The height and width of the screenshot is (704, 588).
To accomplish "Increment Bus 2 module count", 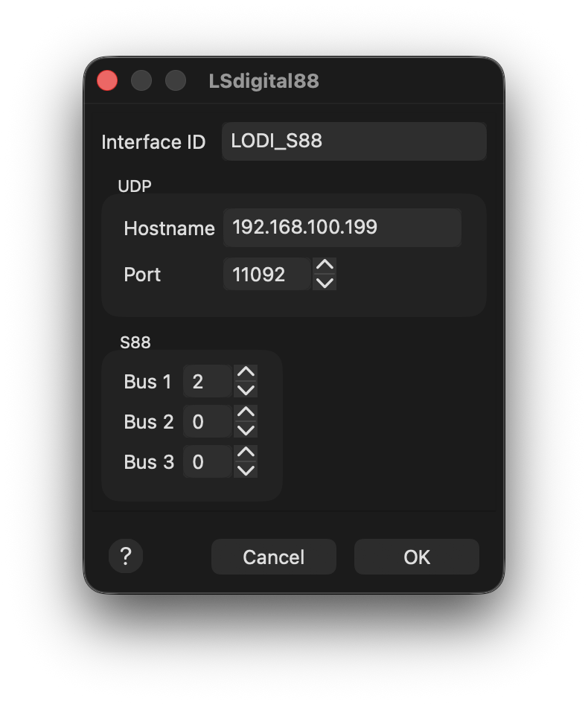I will tap(246, 413).
